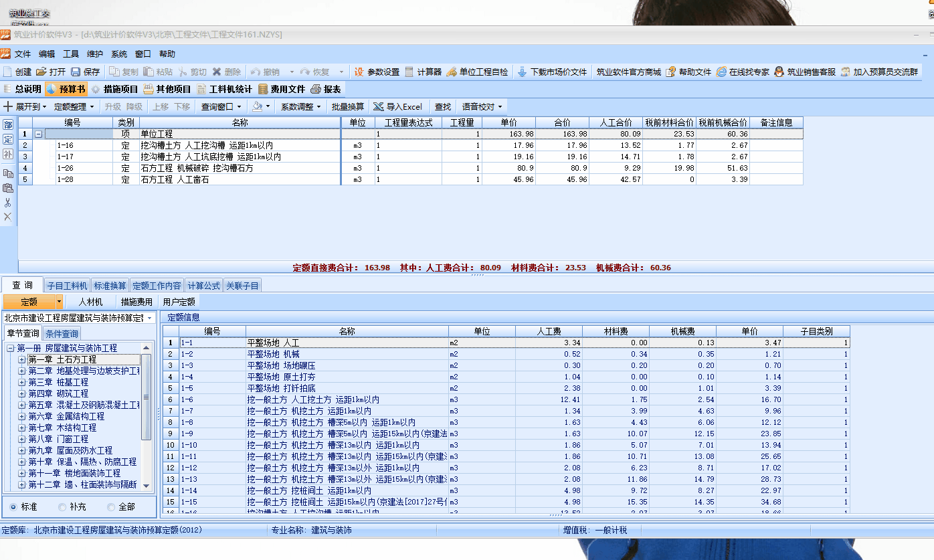Viewport: 934px width, 560px height.
Task: Open the 北京市建设工程 quota library dropdown
Action: [x=149, y=318]
